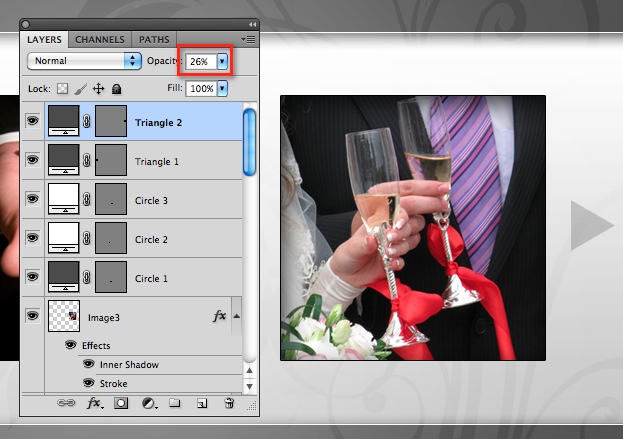The image size is (623, 439).
Task: Open the Layers panel options menu
Action: coord(248,39)
